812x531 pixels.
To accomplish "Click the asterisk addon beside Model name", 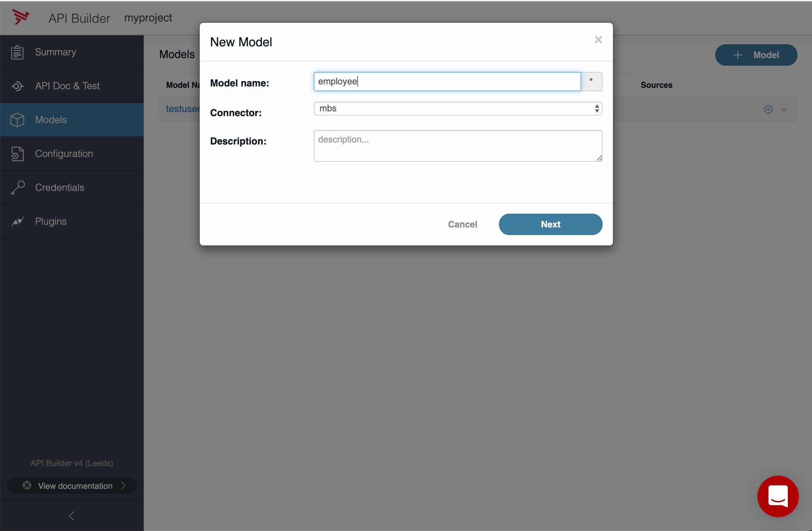I will pyautogui.click(x=591, y=82).
